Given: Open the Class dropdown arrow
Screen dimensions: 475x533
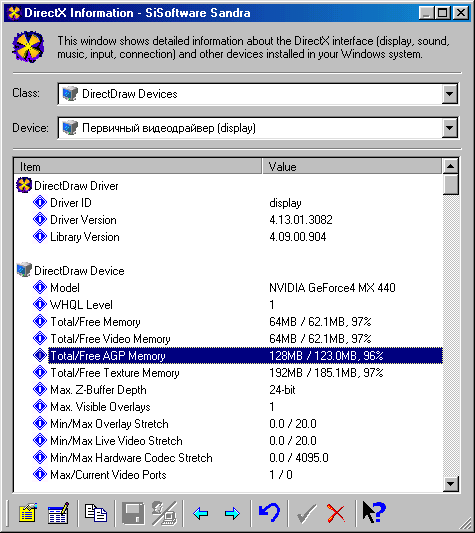Looking at the screenshot, I should (449, 93).
